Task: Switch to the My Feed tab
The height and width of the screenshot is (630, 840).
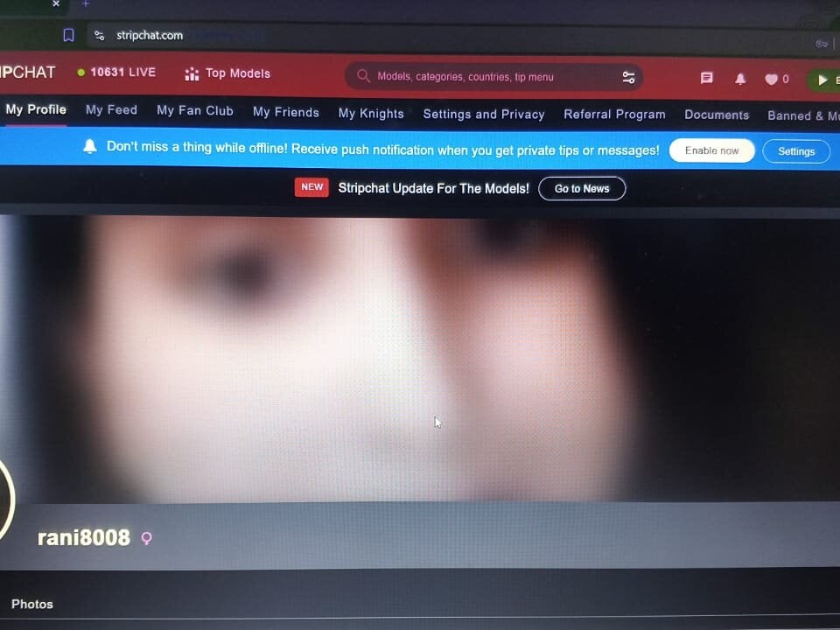Action: (111, 110)
